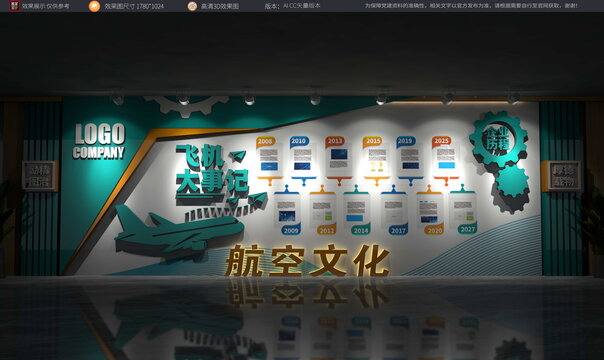Open the 2025 timeline card
604x360 pixels.
(x=445, y=161)
